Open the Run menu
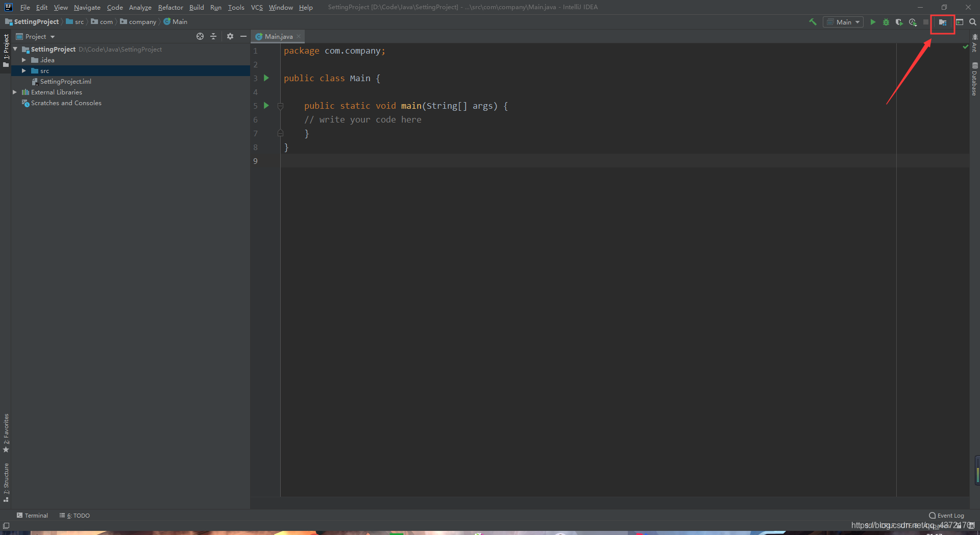 pyautogui.click(x=216, y=7)
